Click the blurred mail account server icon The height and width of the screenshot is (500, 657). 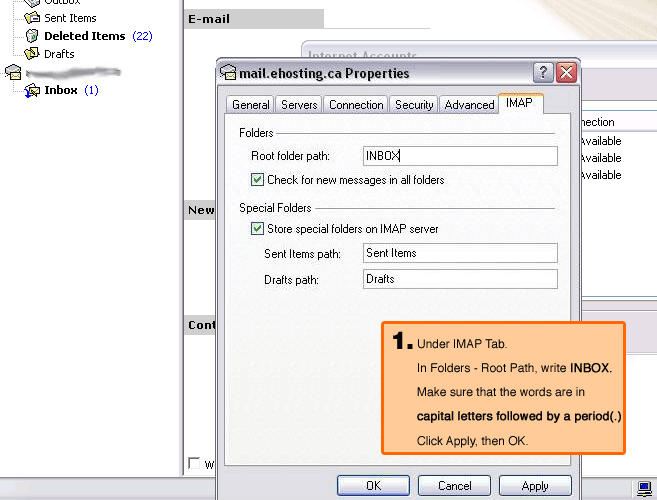point(13,72)
